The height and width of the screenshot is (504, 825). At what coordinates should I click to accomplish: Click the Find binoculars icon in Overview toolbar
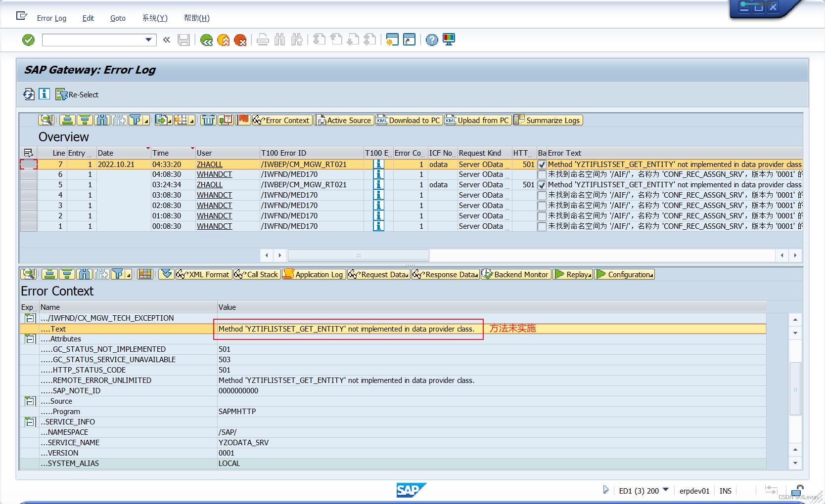point(102,120)
